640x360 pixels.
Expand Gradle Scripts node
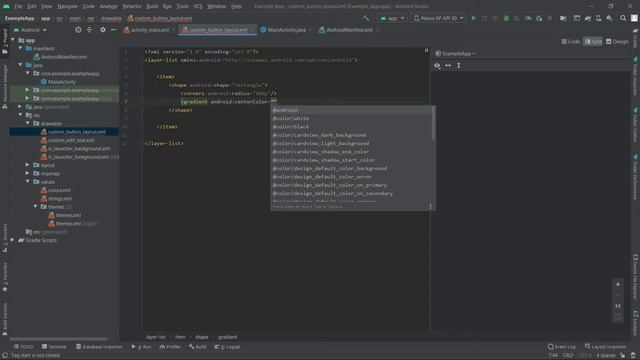click(13, 240)
